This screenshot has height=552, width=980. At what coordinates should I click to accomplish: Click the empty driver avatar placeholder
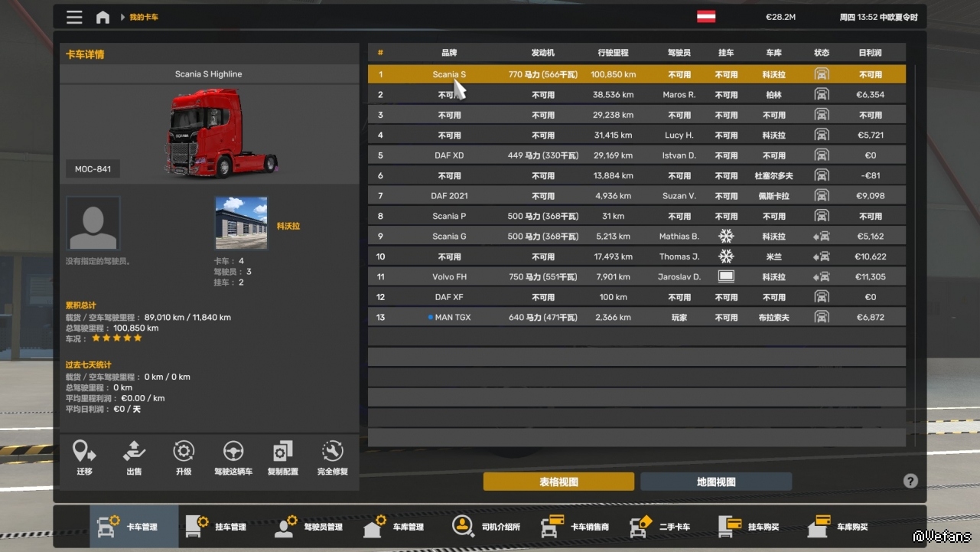click(x=93, y=223)
